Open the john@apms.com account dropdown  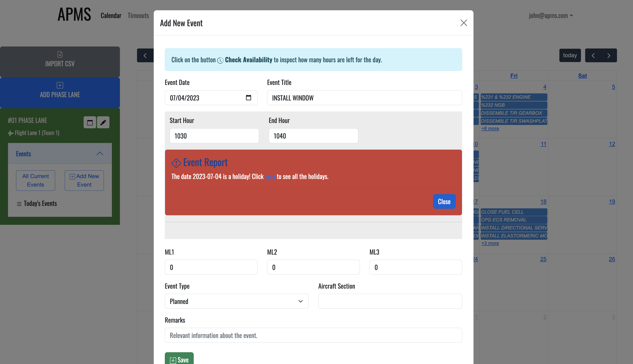click(550, 16)
